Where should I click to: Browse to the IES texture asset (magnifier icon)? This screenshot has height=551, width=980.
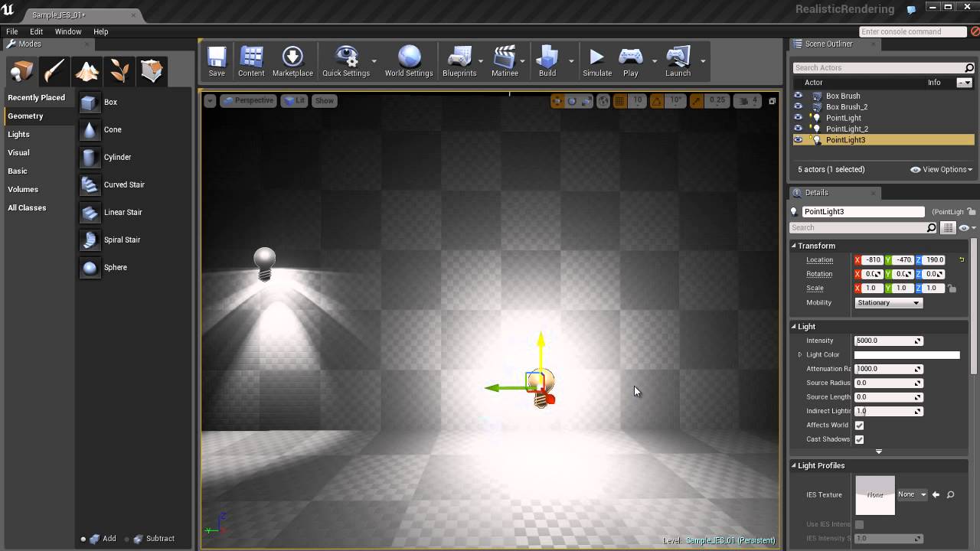[x=950, y=494]
